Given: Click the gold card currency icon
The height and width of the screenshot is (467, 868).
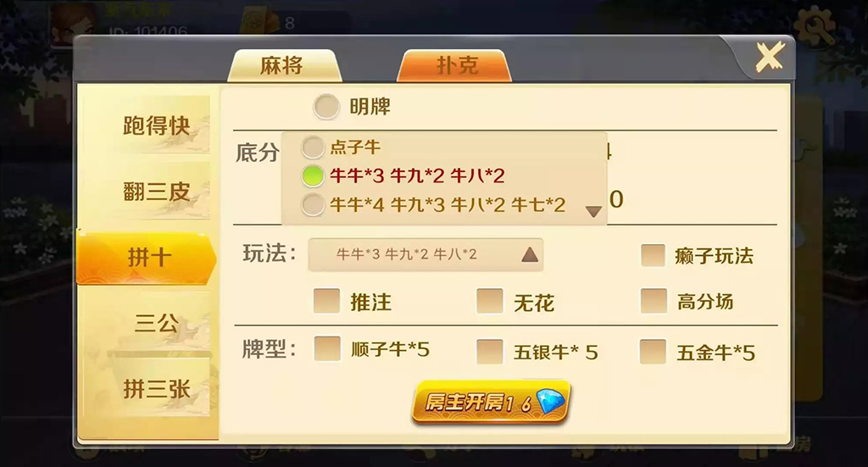Looking at the screenshot, I should (x=260, y=22).
